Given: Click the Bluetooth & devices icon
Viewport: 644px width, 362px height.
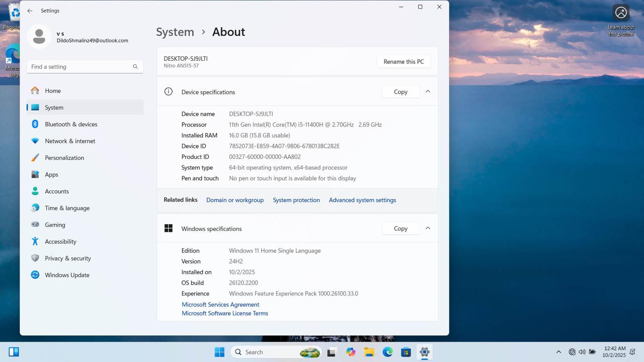Looking at the screenshot, I should [35, 124].
